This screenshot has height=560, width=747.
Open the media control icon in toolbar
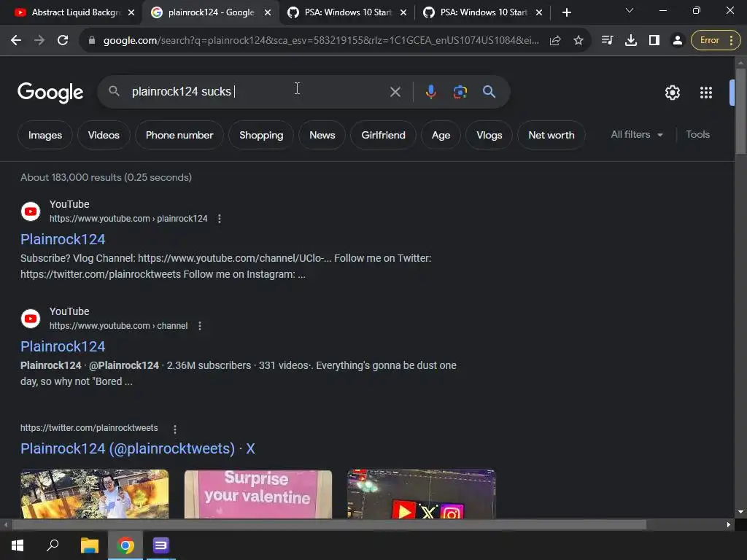(607, 41)
